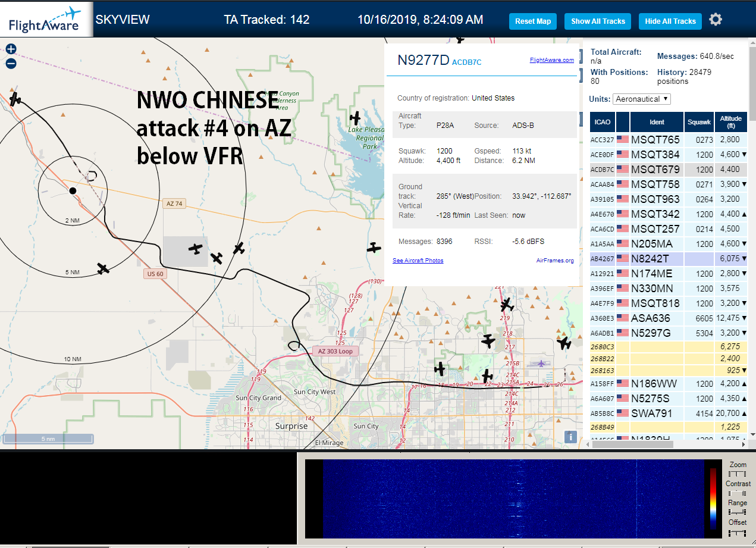Screen dimensions: 756x548
Task: Click the list's scroll-right arrow
Action: [x=744, y=444]
